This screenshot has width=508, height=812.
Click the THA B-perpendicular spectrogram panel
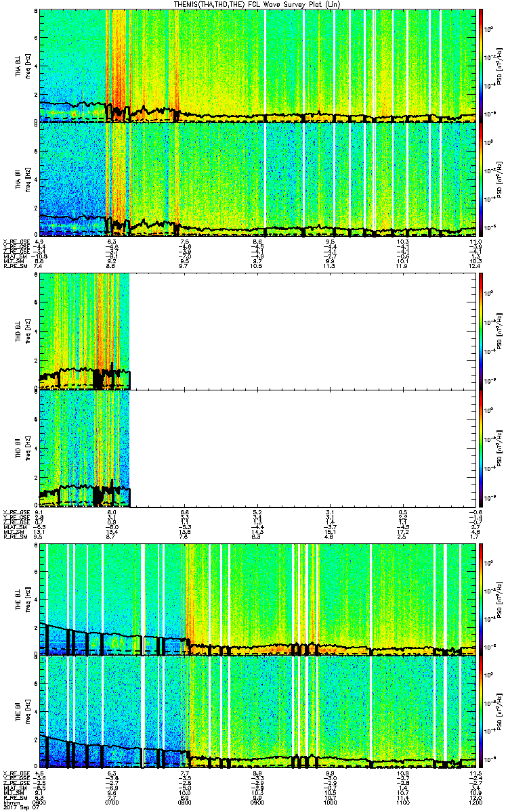pos(258,66)
